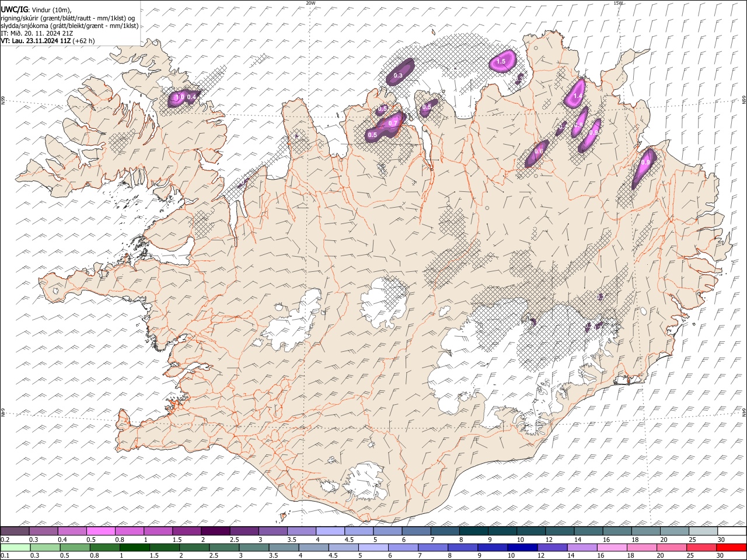Screen dimensions: 747x560
Task: Click the pink swatch labeled 16 in the rain legend
Action: point(612,547)
